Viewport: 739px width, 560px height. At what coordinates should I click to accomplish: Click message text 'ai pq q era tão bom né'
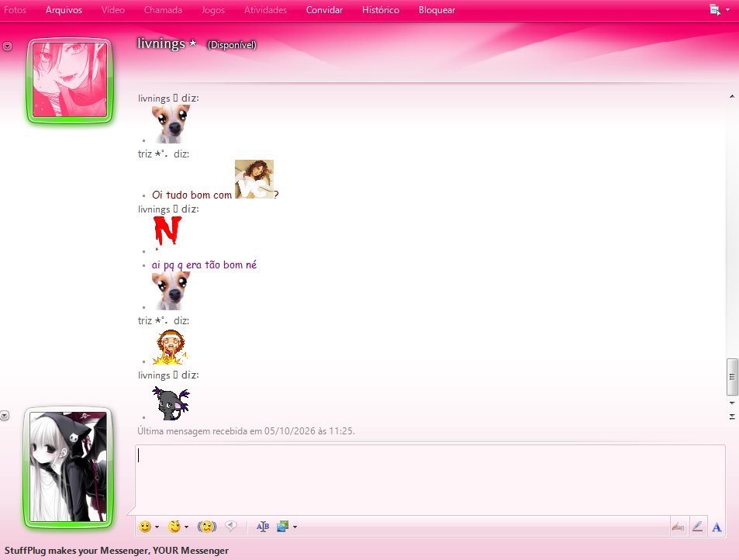pyautogui.click(x=204, y=265)
